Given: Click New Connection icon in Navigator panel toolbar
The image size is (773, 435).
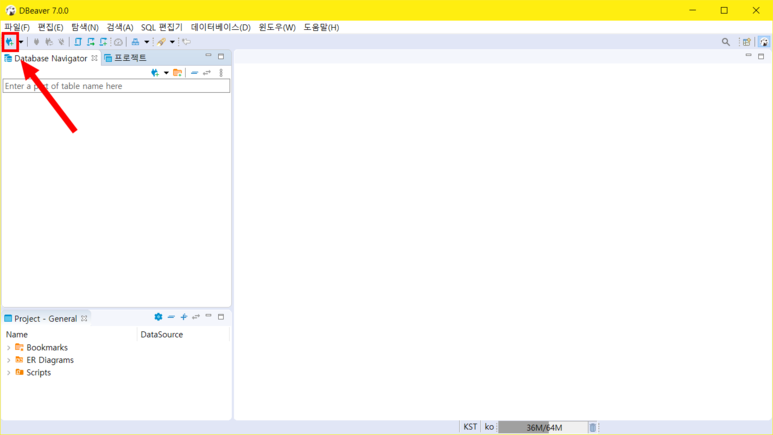Looking at the screenshot, I should (155, 73).
